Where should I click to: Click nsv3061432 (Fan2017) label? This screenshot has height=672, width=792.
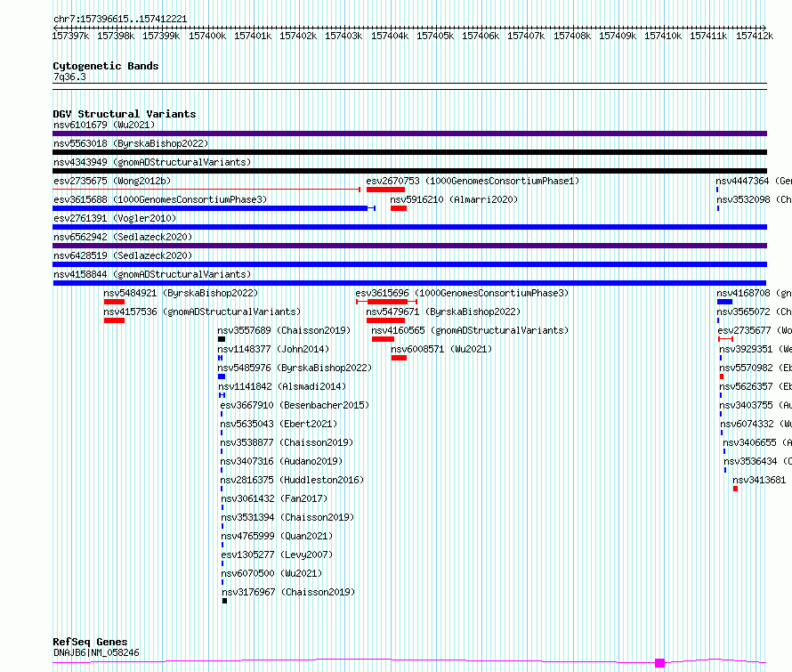[274, 498]
